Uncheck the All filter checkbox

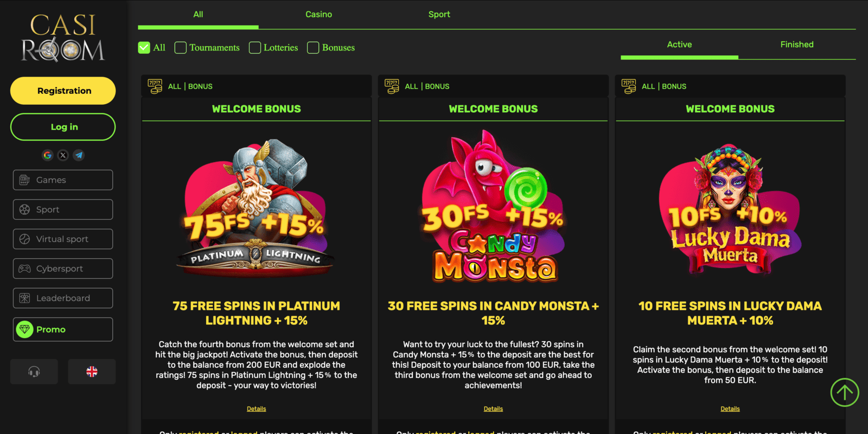(144, 48)
